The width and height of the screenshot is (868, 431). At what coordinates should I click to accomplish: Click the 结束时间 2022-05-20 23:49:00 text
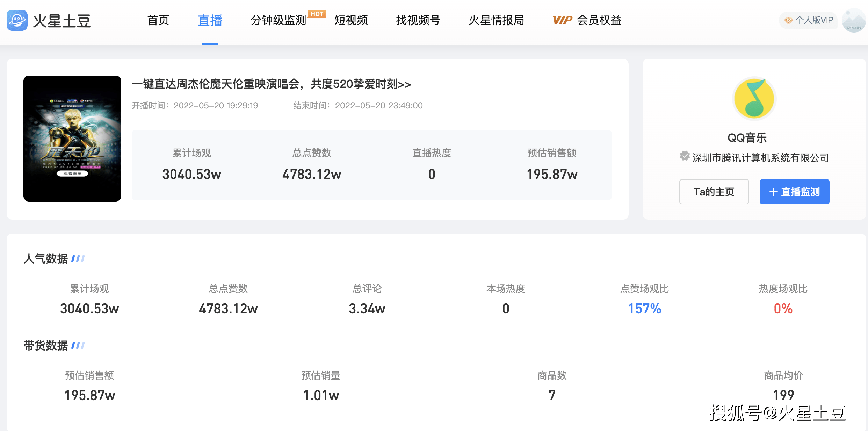pos(358,105)
